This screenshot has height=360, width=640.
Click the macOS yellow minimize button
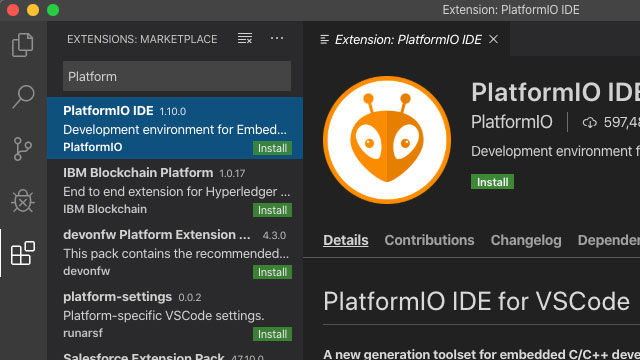[x=33, y=9]
